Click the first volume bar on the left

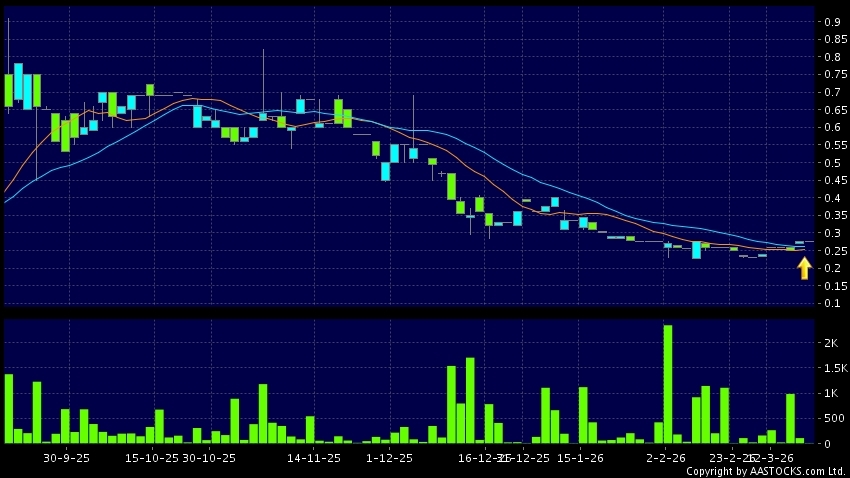(9, 408)
